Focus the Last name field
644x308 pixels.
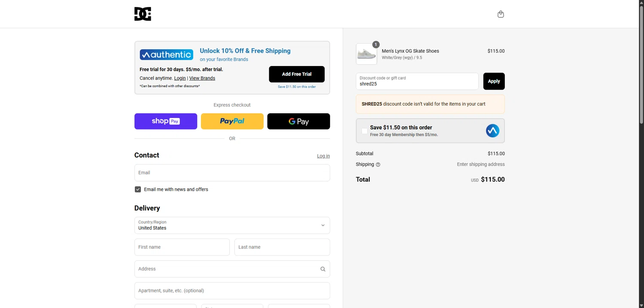click(x=282, y=247)
